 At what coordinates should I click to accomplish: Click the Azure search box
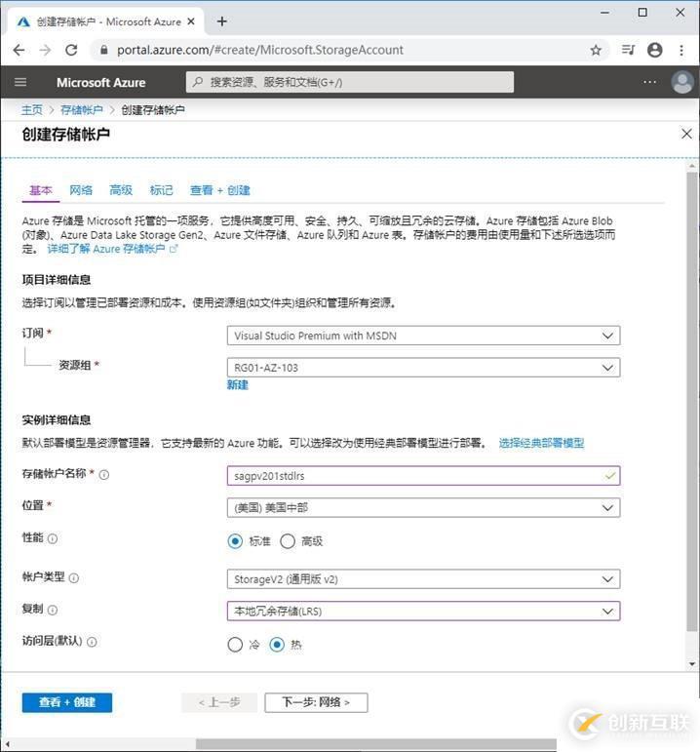tap(350, 82)
